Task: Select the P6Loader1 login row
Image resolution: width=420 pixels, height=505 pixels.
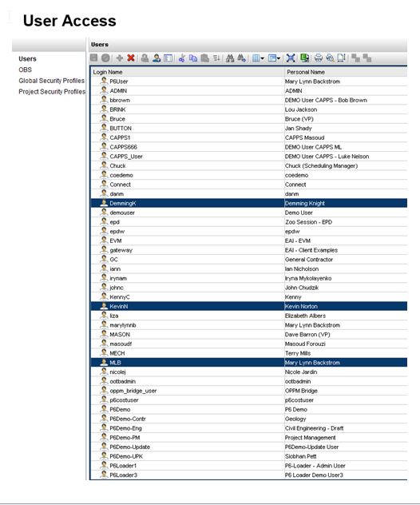Action: coord(248,466)
